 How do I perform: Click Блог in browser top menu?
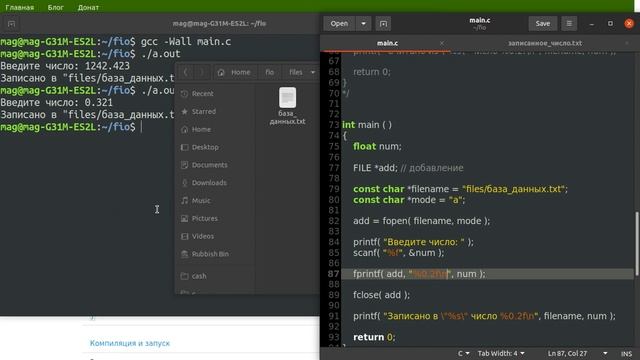click(x=56, y=7)
